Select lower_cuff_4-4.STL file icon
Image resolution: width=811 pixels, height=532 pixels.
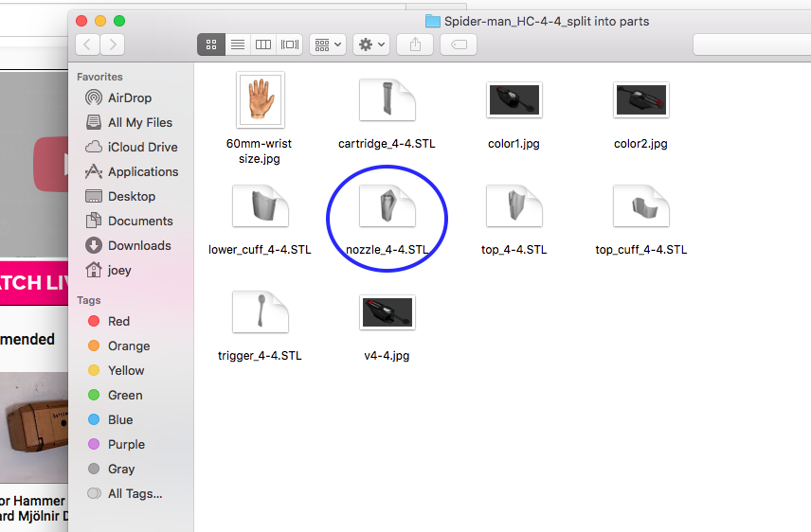tap(261, 205)
